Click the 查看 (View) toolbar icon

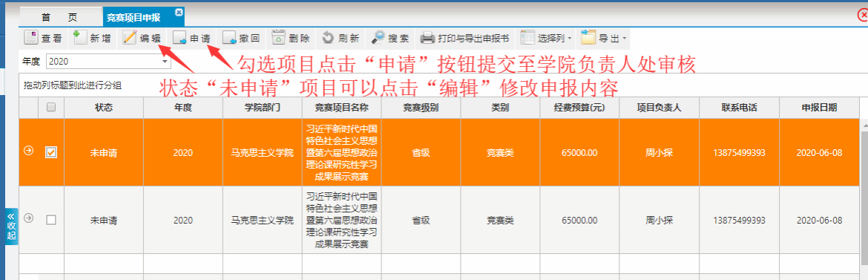43,39
